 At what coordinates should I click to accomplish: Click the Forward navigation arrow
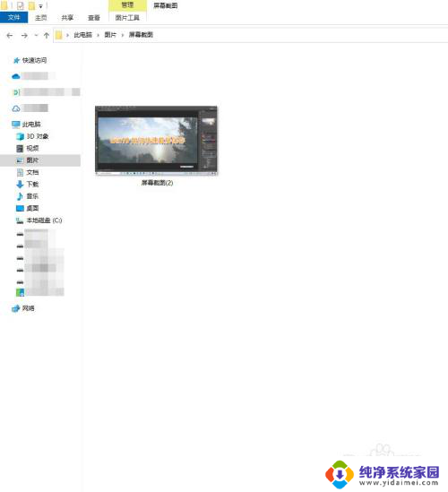point(24,36)
